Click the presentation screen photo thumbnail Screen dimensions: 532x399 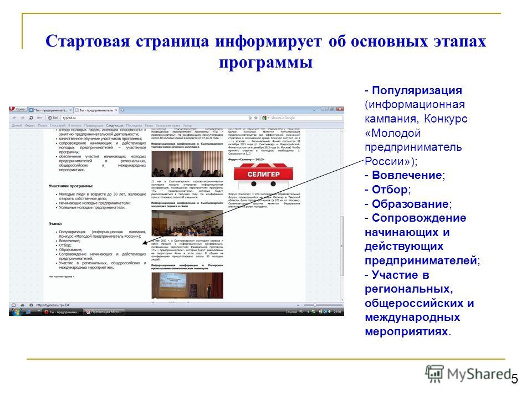(187, 286)
